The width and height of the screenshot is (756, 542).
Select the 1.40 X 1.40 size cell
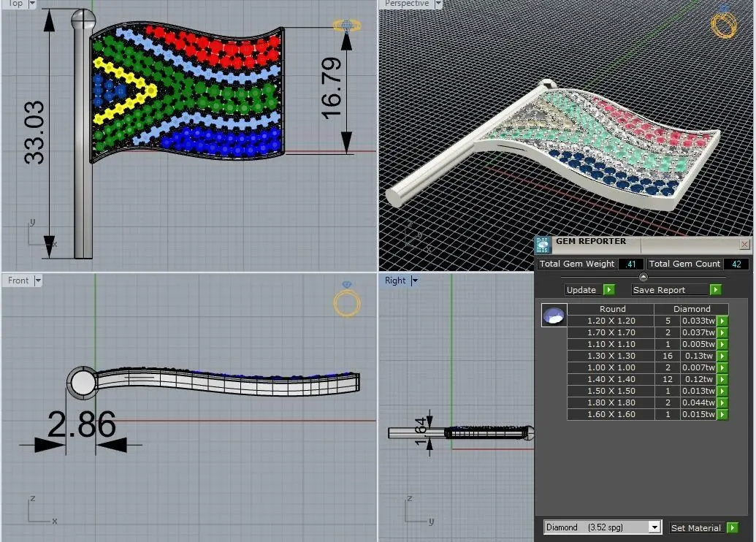click(x=611, y=379)
